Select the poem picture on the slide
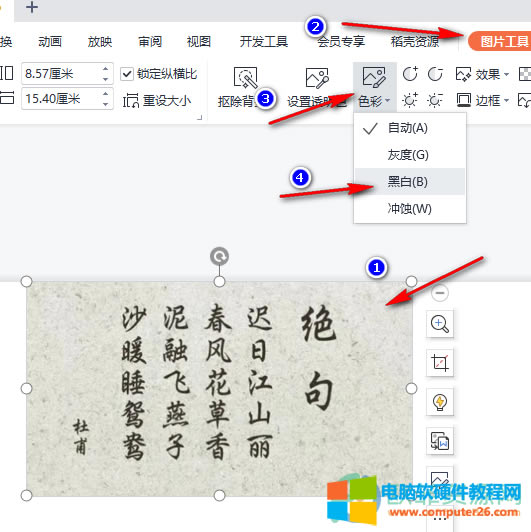The image size is (531, 532). tap(219, 388)
